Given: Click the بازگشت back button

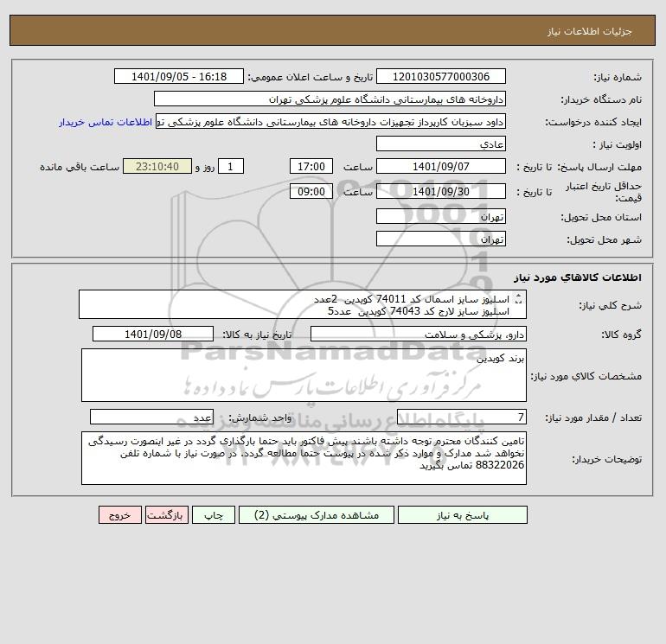Looking at the screenshot, I should point(166,515).
